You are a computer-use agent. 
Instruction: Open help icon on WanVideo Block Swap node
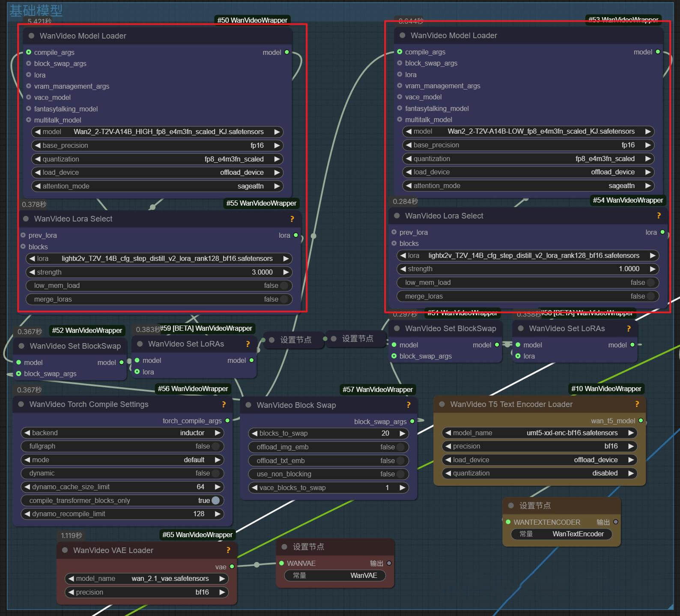[x=409, y=405]
